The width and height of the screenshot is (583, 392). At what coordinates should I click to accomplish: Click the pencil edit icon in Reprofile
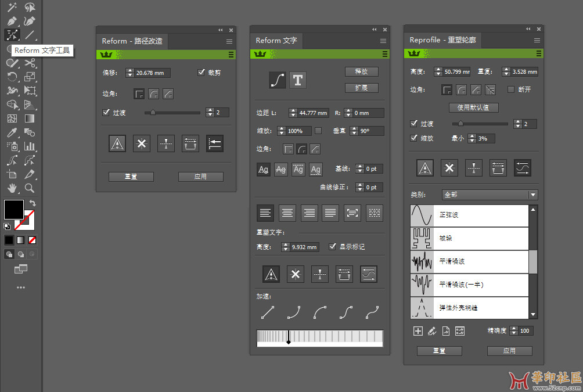431,331
